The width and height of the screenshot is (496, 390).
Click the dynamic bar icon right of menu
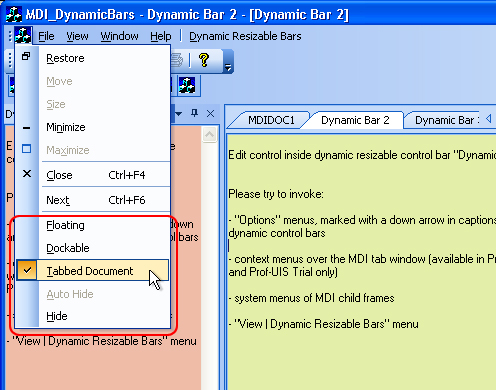[187, 85]
